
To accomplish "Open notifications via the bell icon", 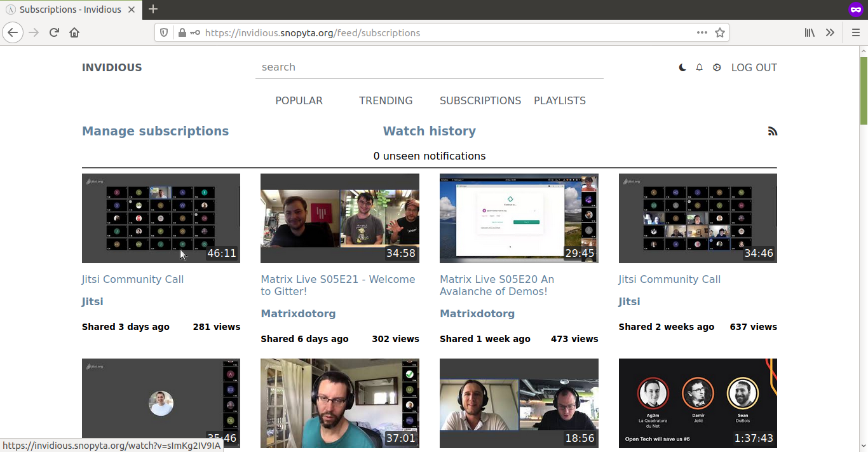I will click(x=700, y=67).
